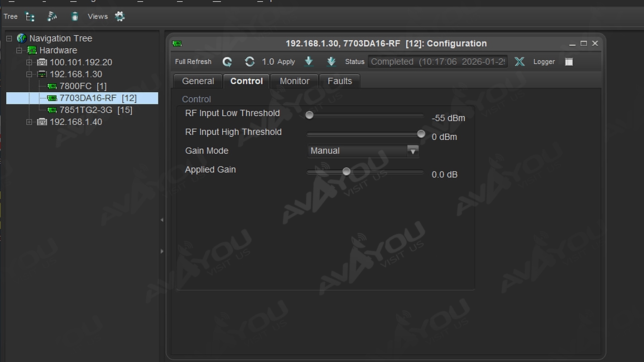Click the Status text field
This screenshot has height=362, width=644.
[x=437, y=62]
